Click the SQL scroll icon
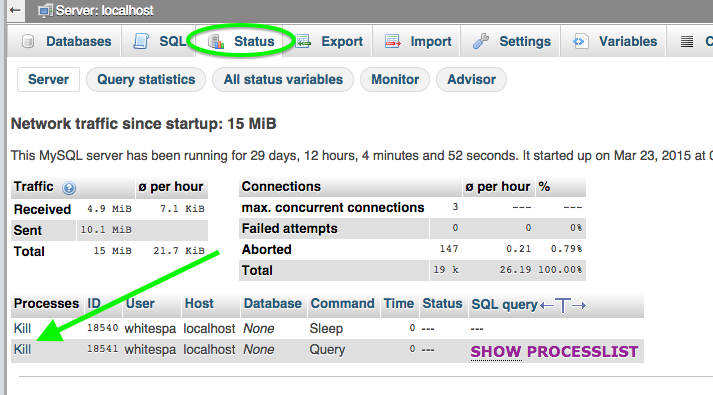 point(141,41)
